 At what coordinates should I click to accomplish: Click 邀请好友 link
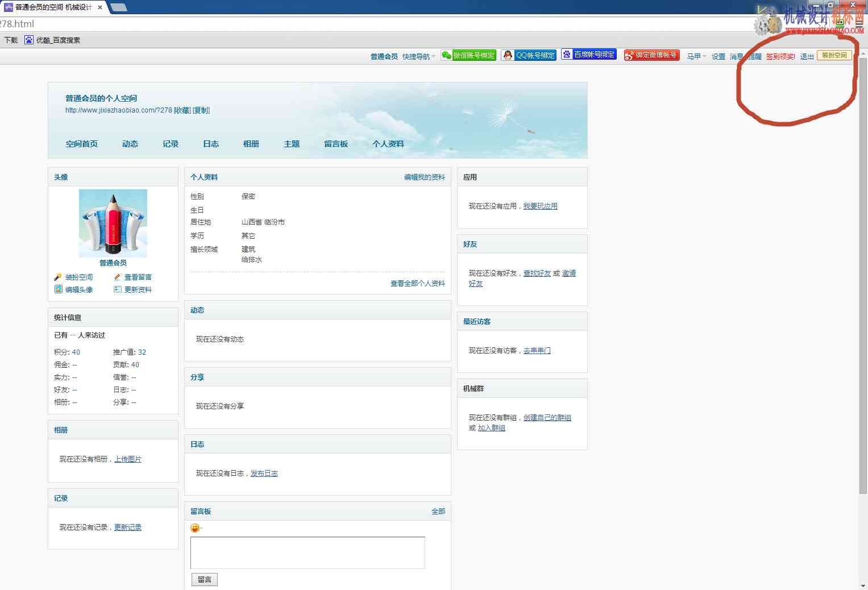coord(569,273)
